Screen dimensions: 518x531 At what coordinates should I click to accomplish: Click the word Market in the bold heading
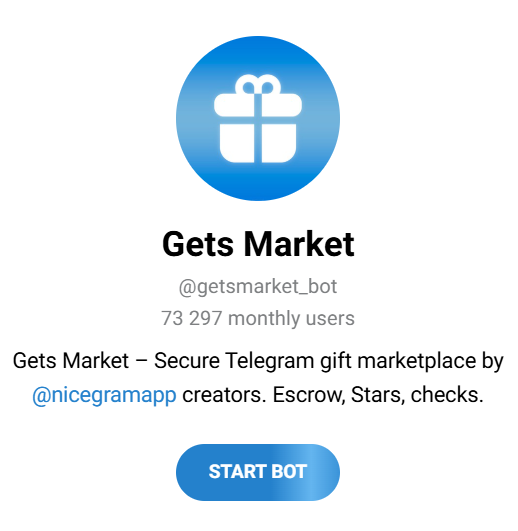[299, 244]
